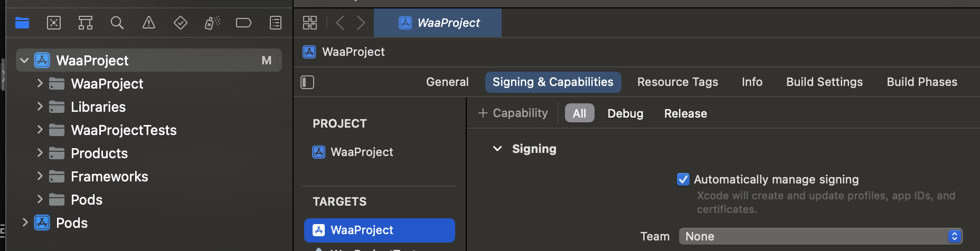Open the related items grid icon
This screenshot has height=251, width=980.
pos(310,23)
